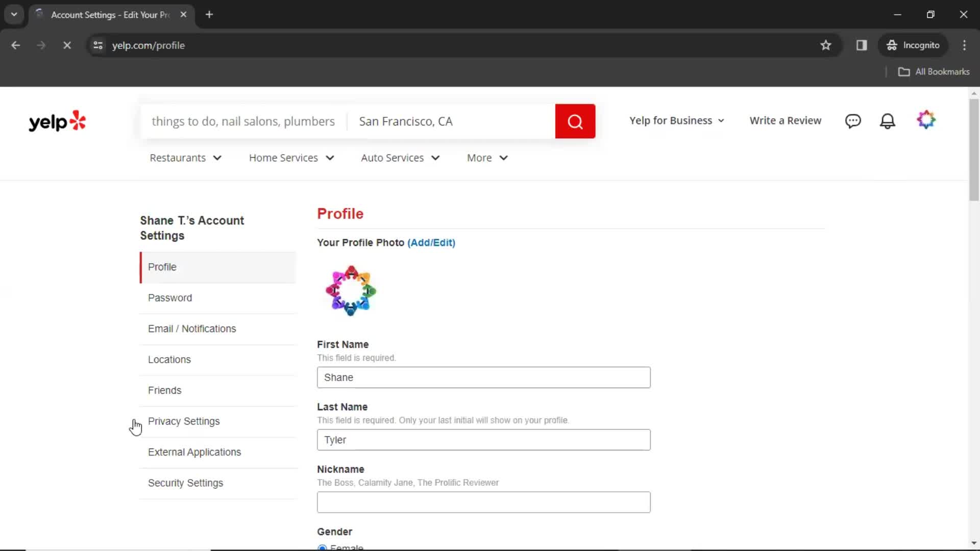Click the San Francisco, CA location field

(451, 121)
